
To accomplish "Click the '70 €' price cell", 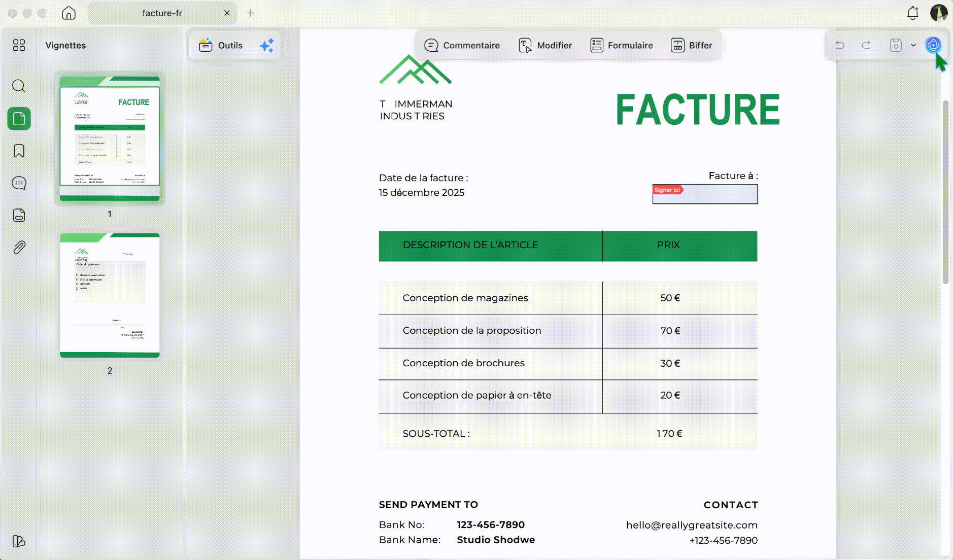I will [670, 331].
